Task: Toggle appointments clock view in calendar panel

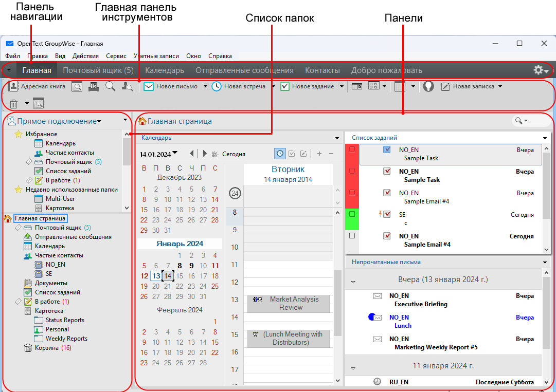Action: click(280, 154)
